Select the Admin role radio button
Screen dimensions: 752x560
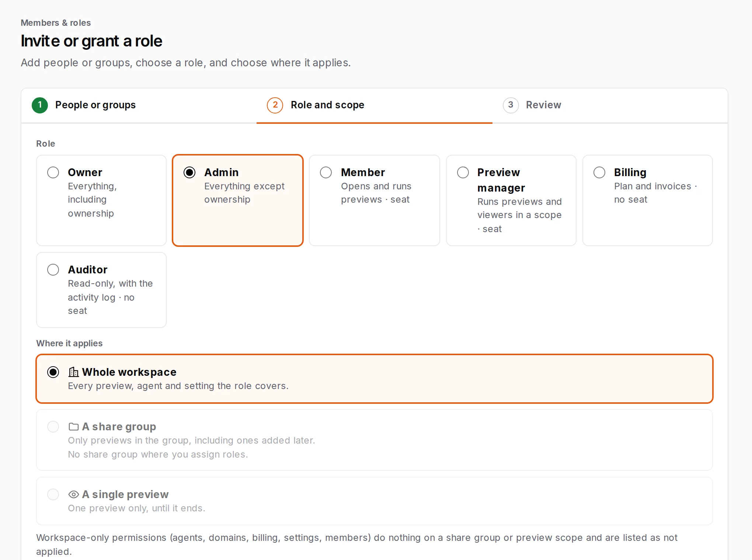(189, 172)
